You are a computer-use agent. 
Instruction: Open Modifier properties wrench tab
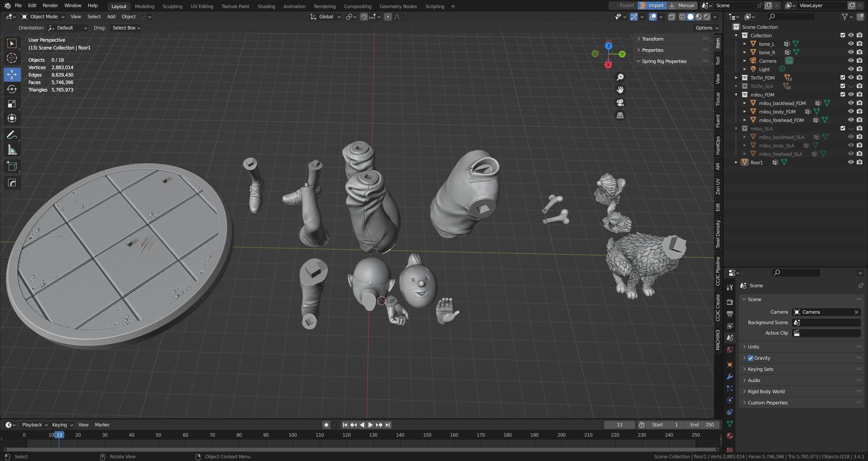point(730,377)
